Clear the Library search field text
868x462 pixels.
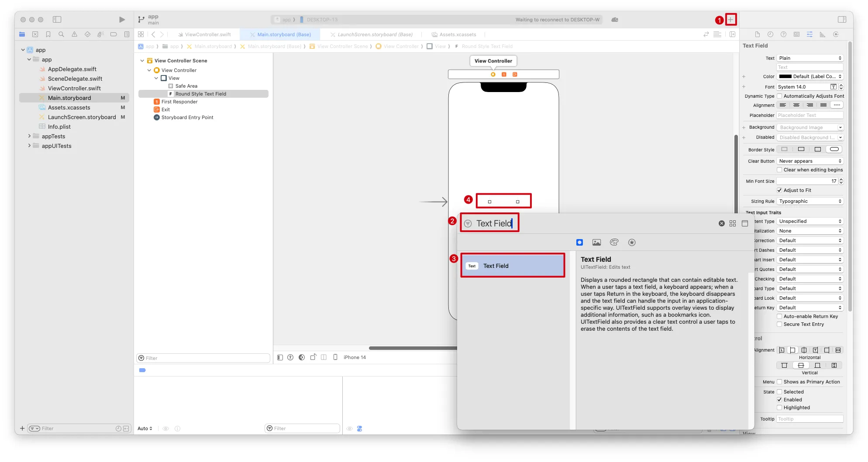[721, 223]
